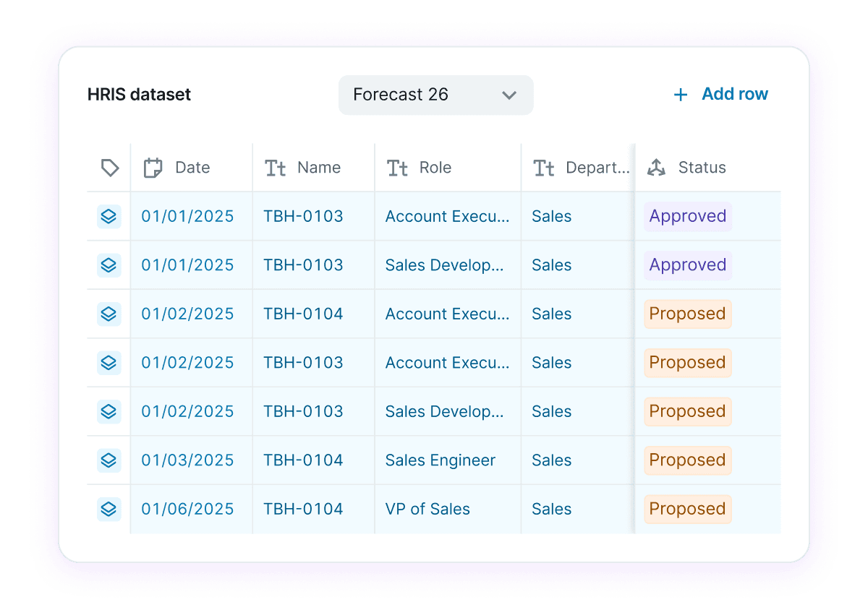The width and height of the screenshot is (868, 610).
Task: Click the Tt icon beside the Role header
Action: pyautogui.click(x=397, y=167)
